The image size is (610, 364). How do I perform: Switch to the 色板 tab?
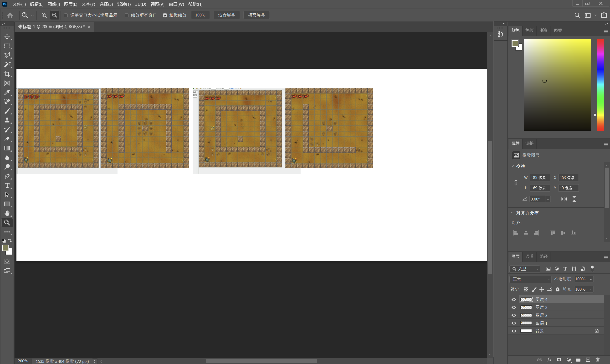[529, 30]
